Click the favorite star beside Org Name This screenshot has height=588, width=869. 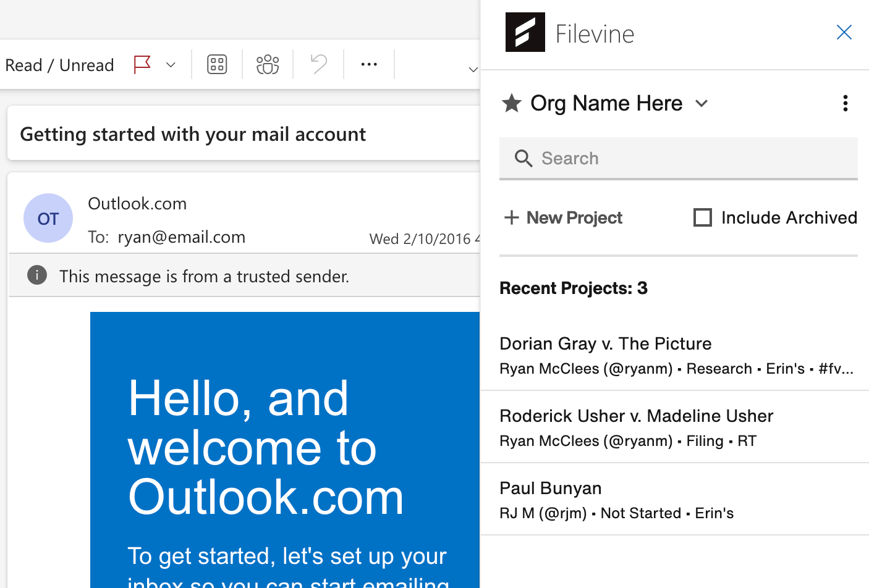pyautogui.click(x=512, y=103)
